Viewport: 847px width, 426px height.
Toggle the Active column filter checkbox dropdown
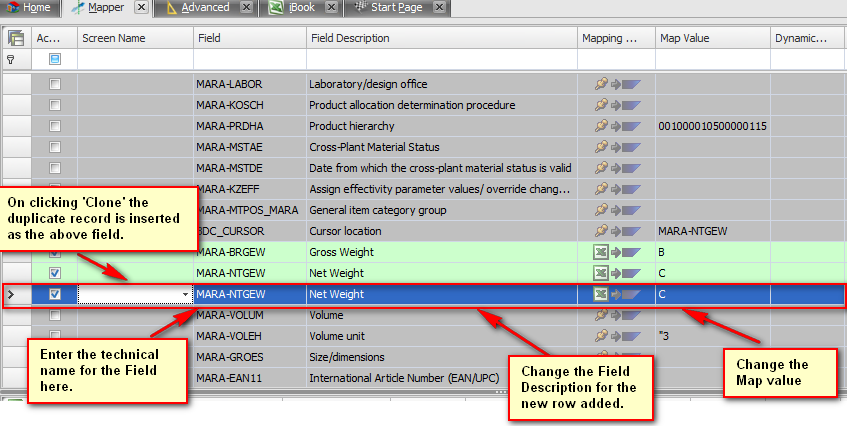55,60
